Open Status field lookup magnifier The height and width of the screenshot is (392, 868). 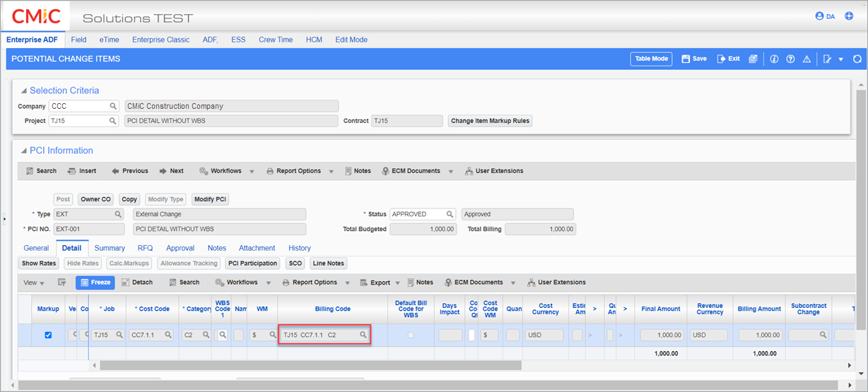point(450,214)
